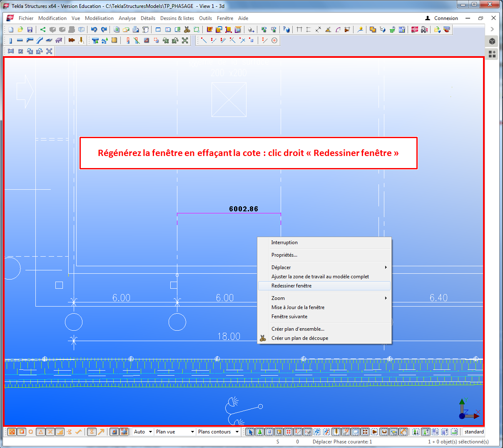Open the calendar task manager icon
This screenshot has width=503, height=448.
402,30
